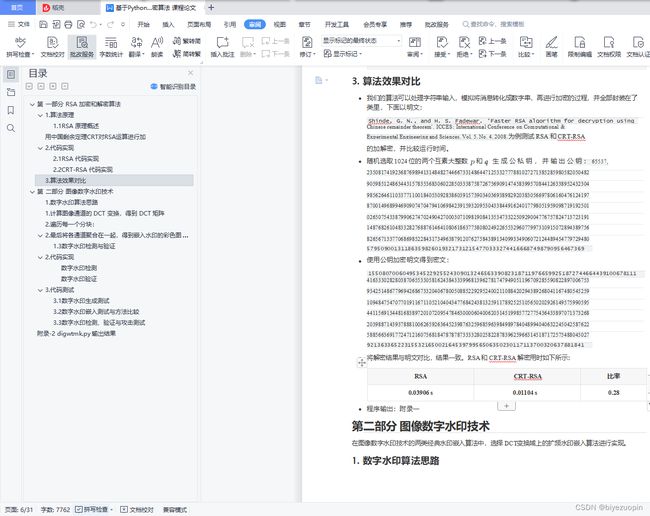Close the 目录 navigation pane
This screenshot has width=650, height=516.
[191, 73]
